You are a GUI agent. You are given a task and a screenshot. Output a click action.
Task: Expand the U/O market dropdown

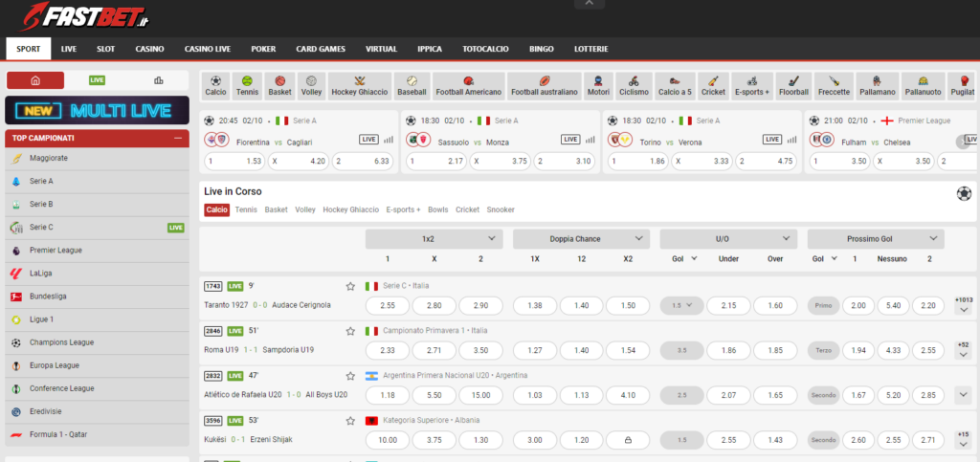click(x=728, y=238)
